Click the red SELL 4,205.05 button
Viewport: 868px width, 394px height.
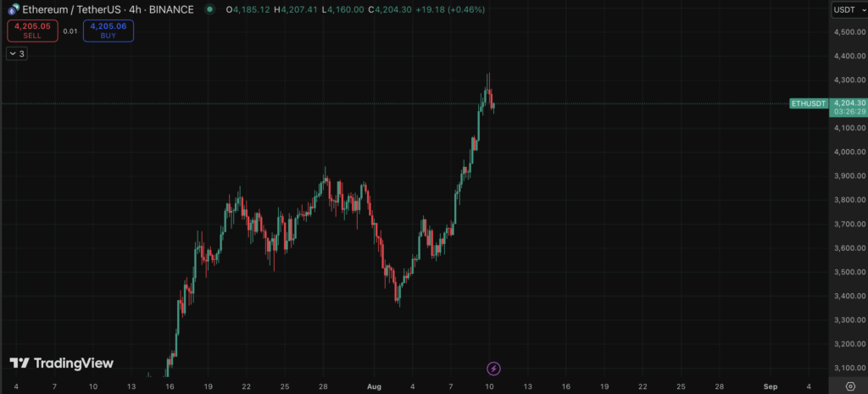pos(32,31)
